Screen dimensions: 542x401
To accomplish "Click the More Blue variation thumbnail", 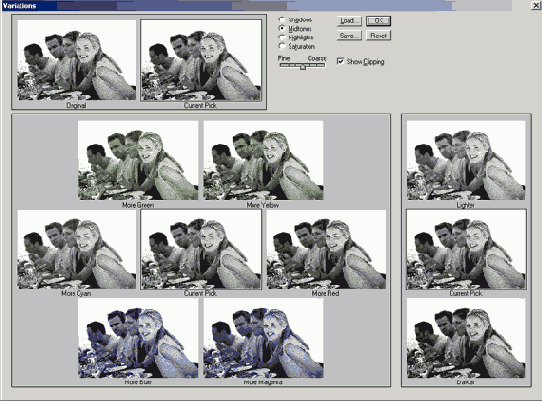I will pos(138,338).
